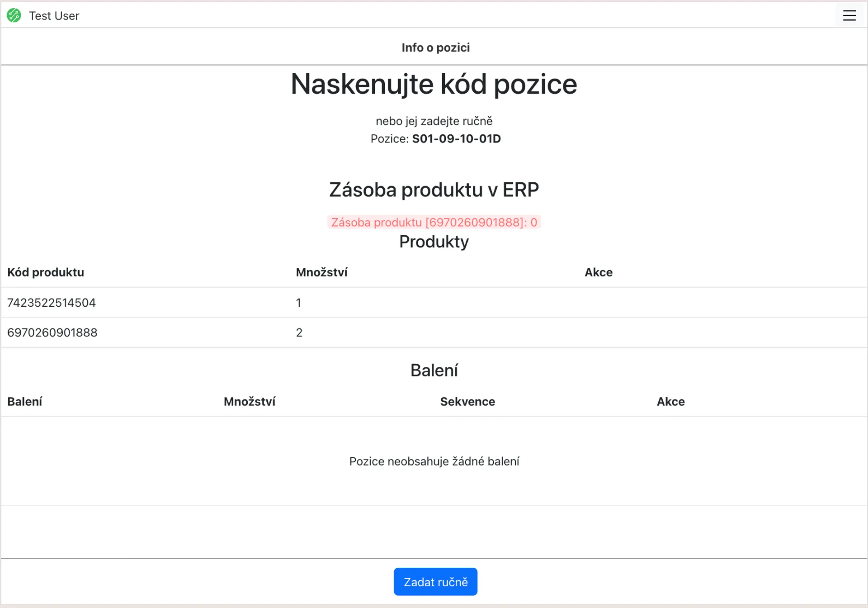Click the Sekvence column header
This screenshot has width=868, height=608.
467,401
